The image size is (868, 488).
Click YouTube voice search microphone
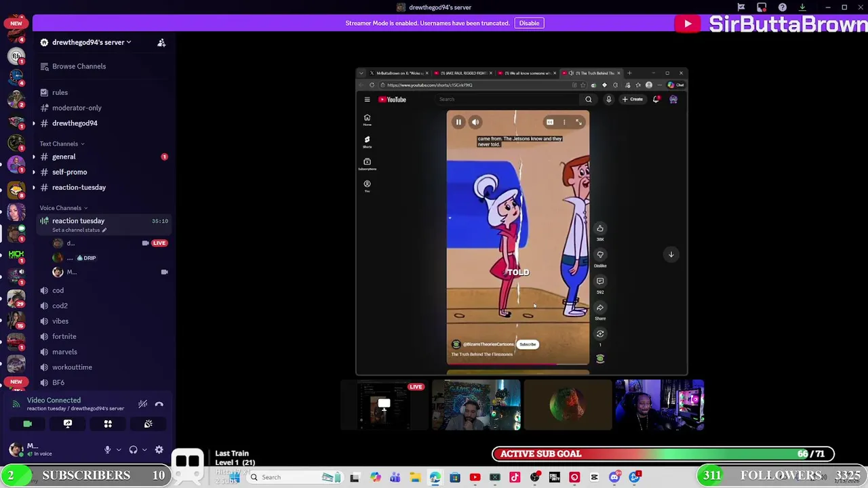[x=608, y=100]
